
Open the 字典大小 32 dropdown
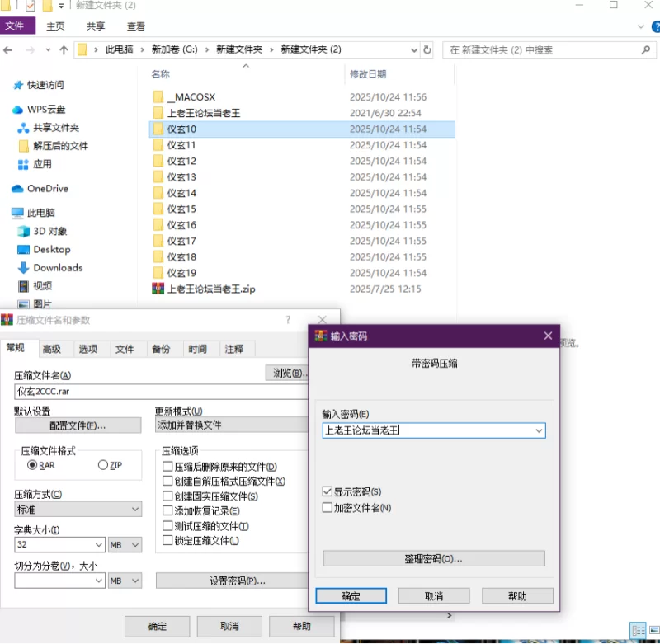pyautogui.click(x=99, y=545)
